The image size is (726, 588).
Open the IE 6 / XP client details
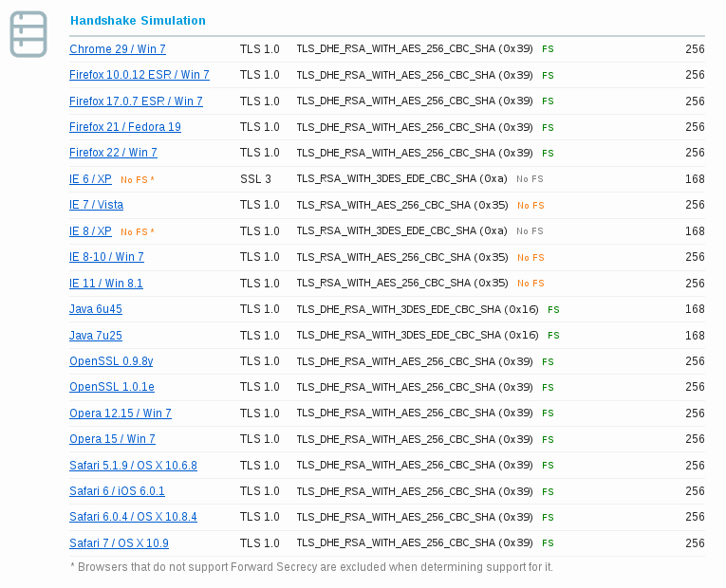pos(90,179)
